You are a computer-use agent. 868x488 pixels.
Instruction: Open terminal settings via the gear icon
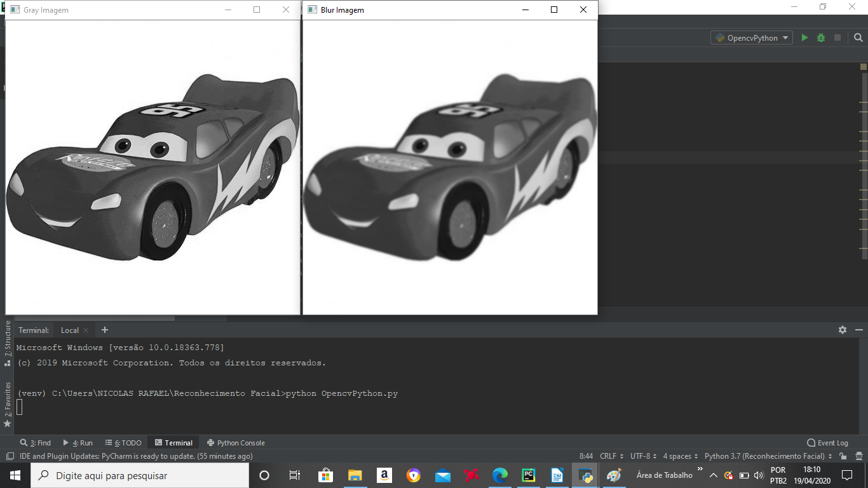coord(843,330)
